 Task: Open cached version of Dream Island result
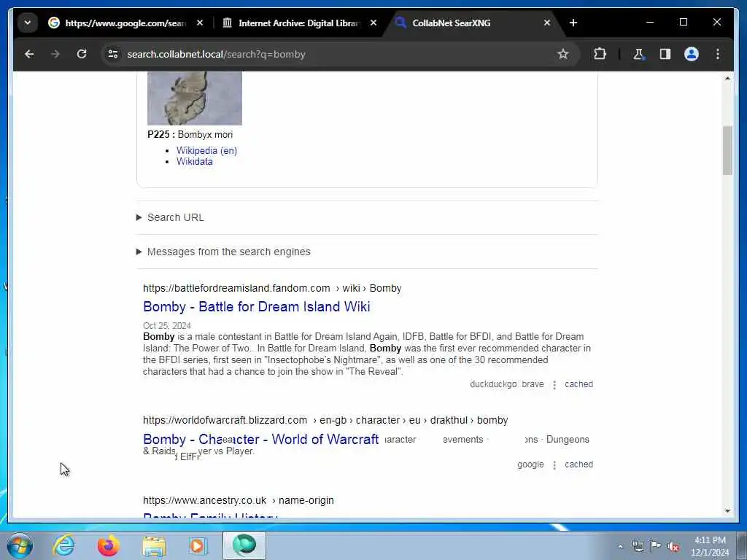[x=578, y=384]
